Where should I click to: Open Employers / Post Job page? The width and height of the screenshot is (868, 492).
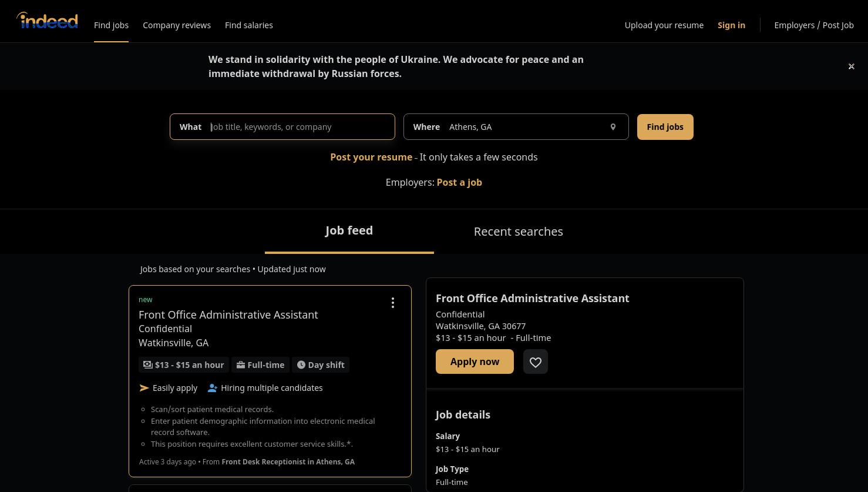point(814,25)
